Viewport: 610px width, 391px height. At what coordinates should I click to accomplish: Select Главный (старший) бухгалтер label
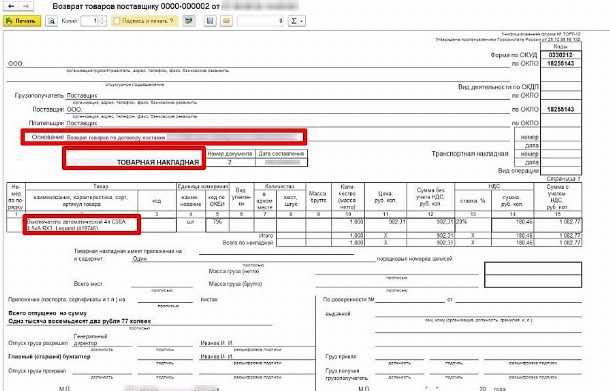click(x=49, y=357)
